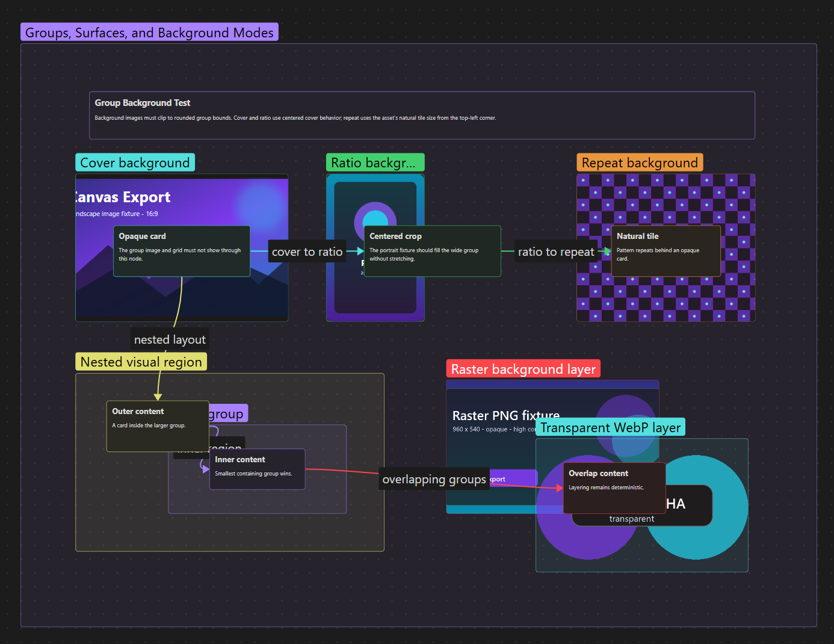Screen dimensions: 834x644
Task: Select the 'ratio to repeat' edge label
Action: [x=556, y=252]
